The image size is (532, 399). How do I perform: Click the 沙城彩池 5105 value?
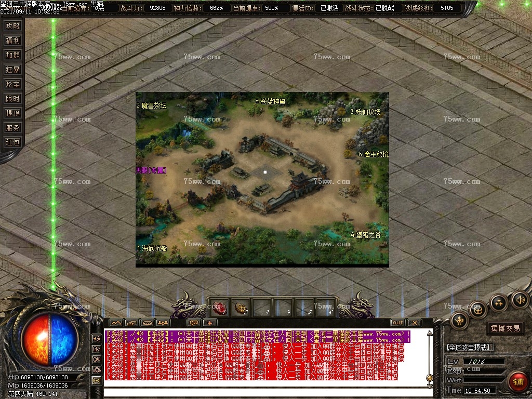[x=447, y=8]
